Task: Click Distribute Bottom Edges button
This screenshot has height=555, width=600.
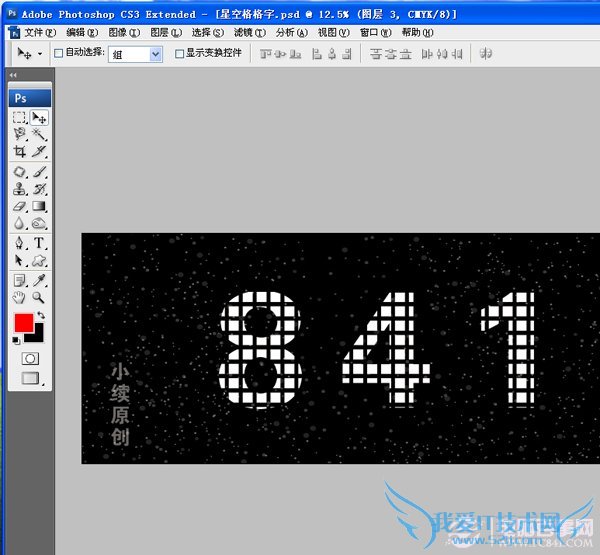Action: tap(406, 54)
